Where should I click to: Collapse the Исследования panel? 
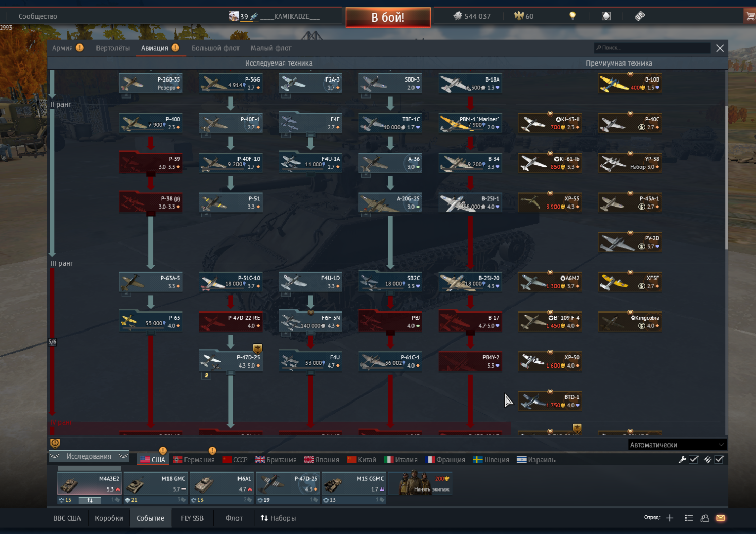pos(89,456)
